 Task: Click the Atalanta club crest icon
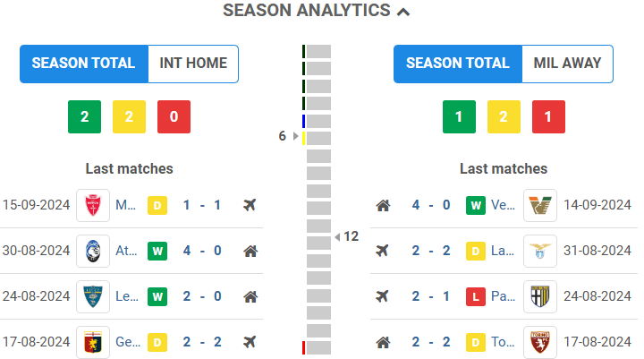tap(93, 251)
